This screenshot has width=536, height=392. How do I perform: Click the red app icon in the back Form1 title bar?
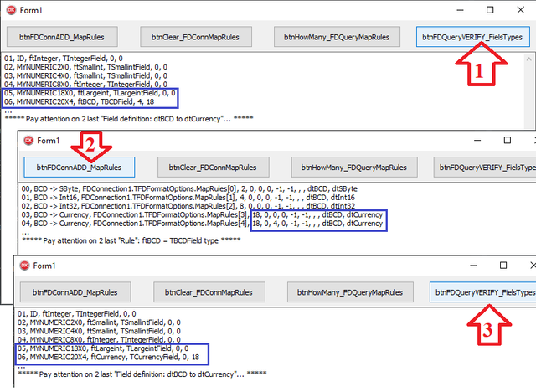click(x=11, y=10)
